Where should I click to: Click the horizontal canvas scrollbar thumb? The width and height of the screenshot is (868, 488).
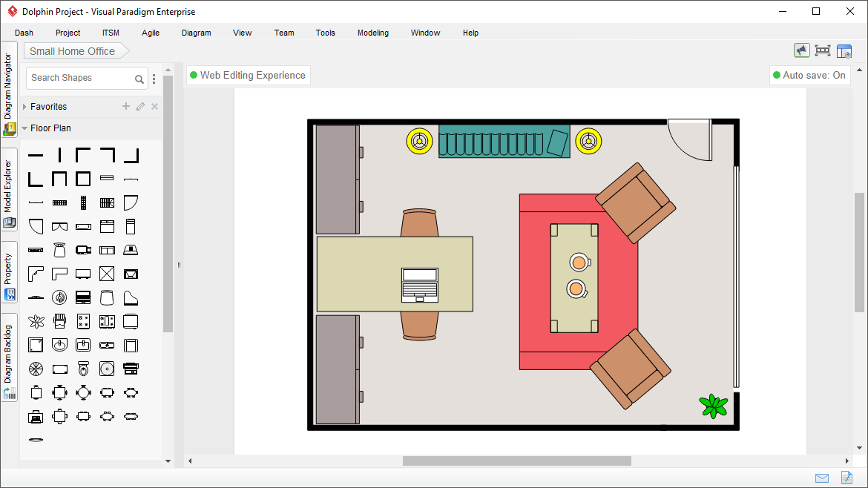point(516,461)
